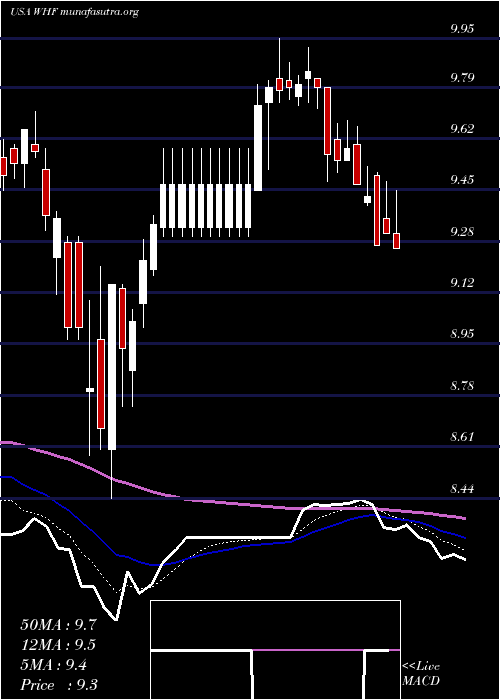Image resolution: width=500 pixels, height=700 pixels.
Task: Click the '5MA : 9.4' legend entry
Action: pyautogui.click(x=53, y=665)
